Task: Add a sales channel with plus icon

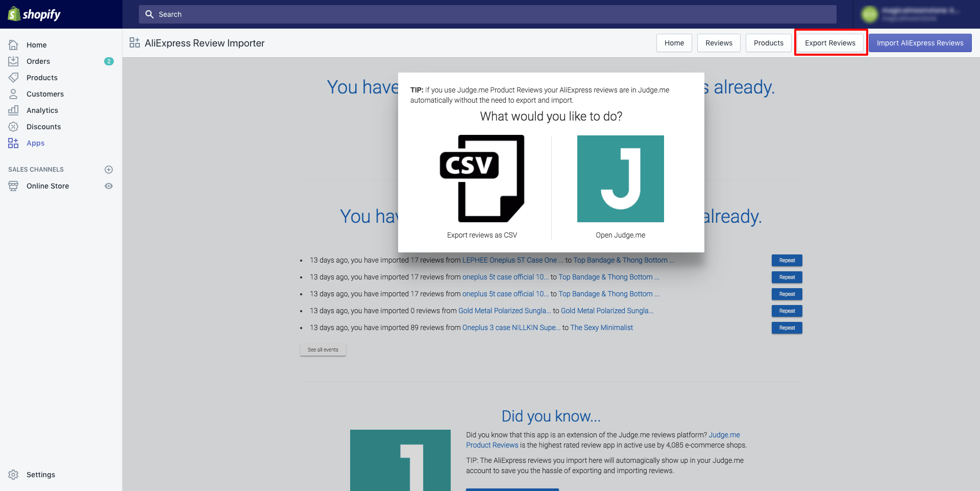Action: click(109, 170)
